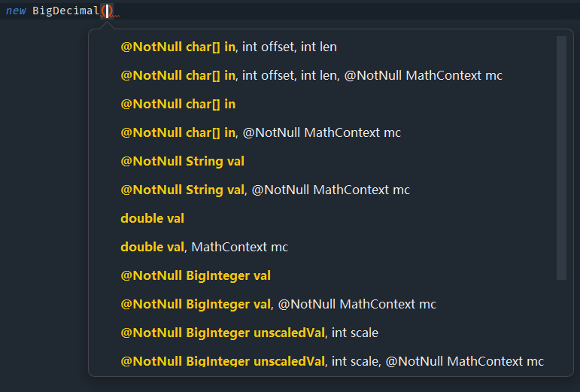Click the parameter info popup scrollbar

coord(561,158)
